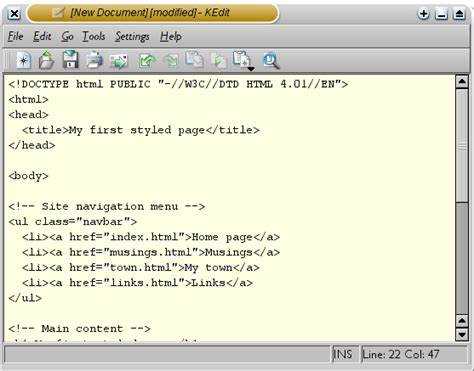Open the Find dialog via the magnifier icon

[x=271, y=61]
